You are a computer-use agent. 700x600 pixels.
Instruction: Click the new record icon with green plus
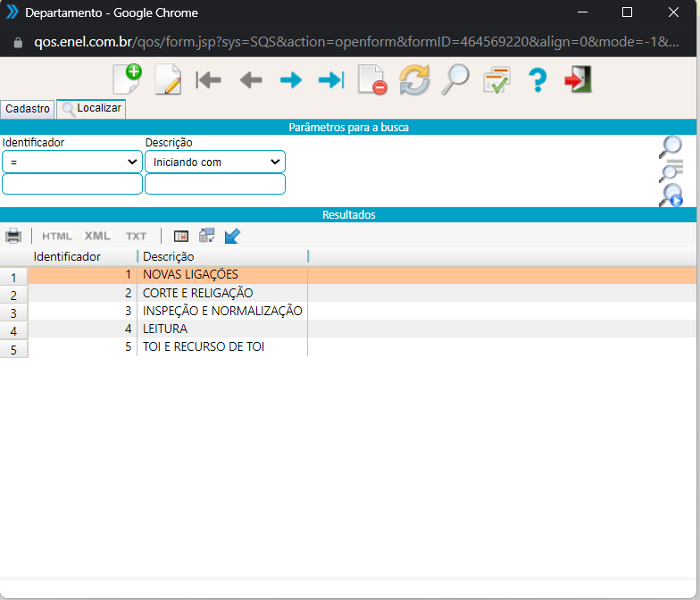[x=127, y=79]
